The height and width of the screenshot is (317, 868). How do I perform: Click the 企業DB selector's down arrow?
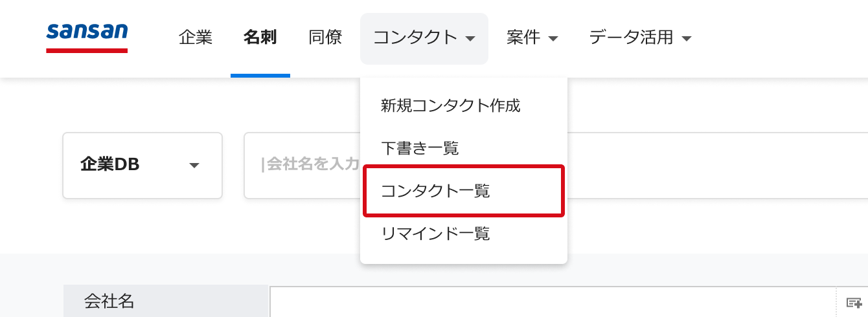(x=194, y=166)
